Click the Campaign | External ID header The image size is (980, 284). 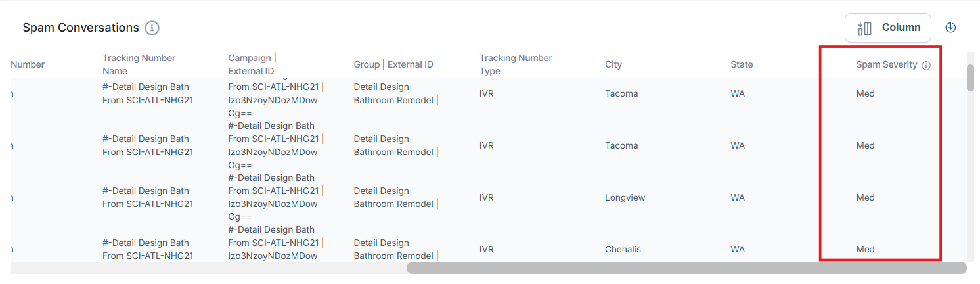(x=252, y=64)
